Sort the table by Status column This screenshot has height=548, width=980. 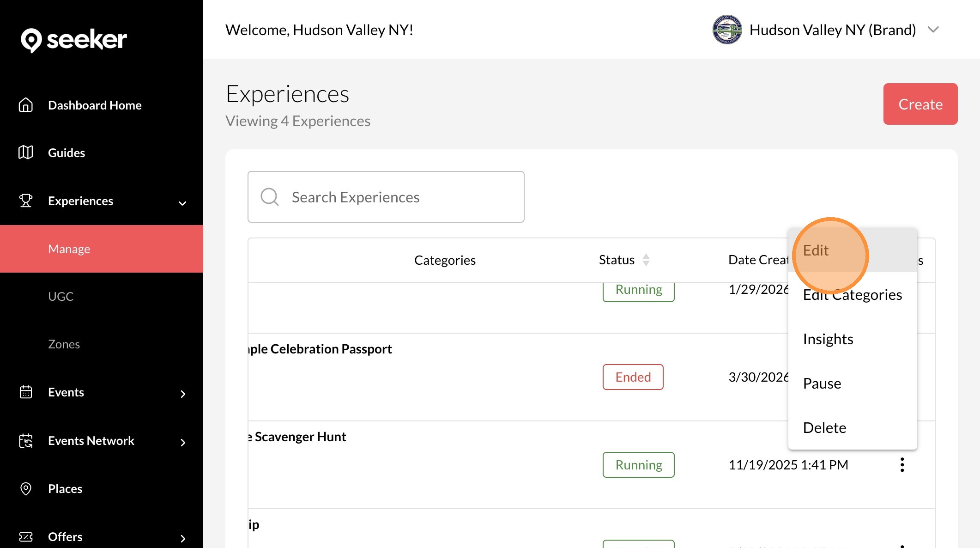646,260
